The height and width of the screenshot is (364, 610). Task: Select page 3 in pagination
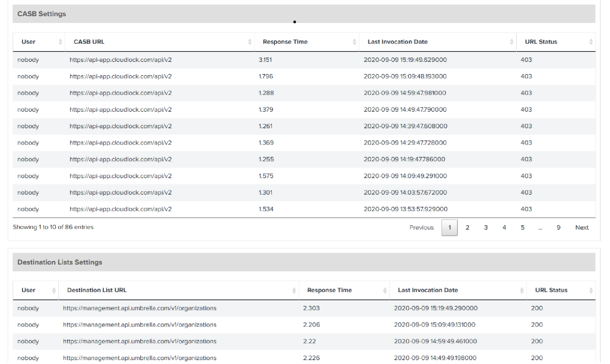[x=486, y=227]
